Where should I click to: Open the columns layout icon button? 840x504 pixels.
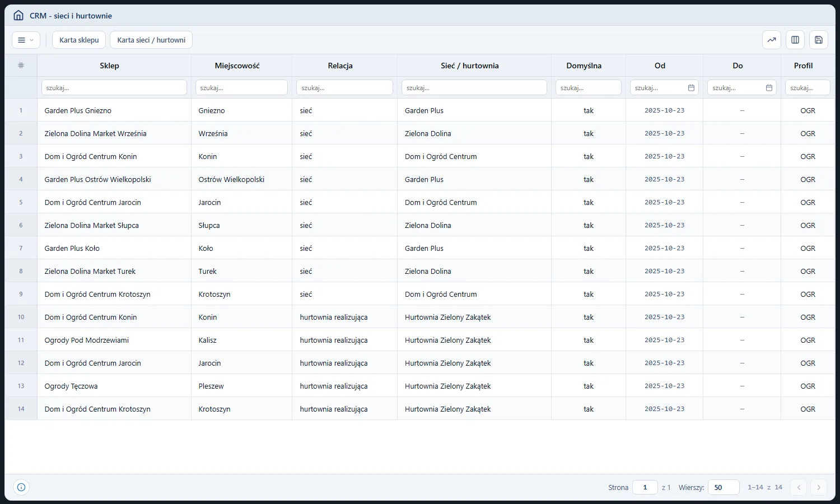(x=795, y=40)
